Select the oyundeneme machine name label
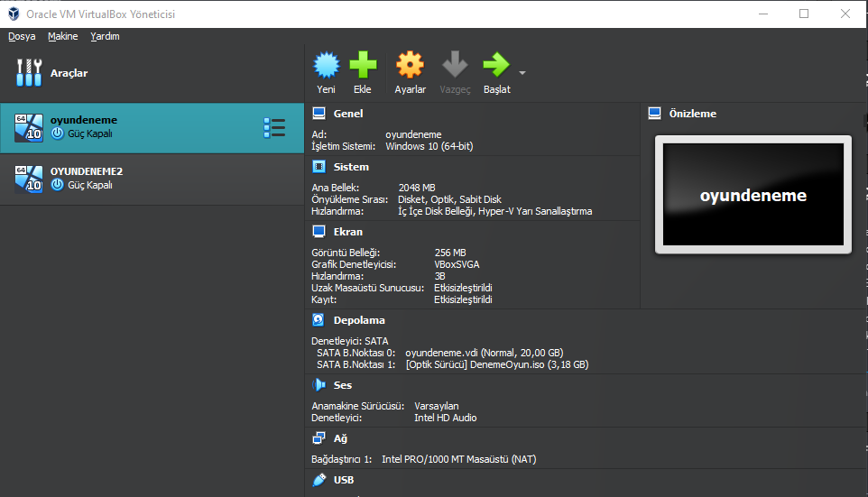The width and height of the screenshot is (868, 497). tap(84, 120)
